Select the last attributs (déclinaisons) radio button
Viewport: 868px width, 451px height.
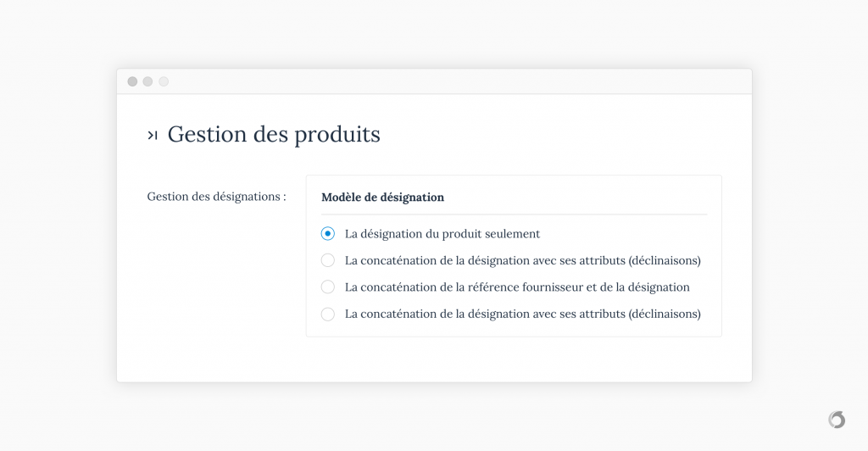[x=328, y=314]
